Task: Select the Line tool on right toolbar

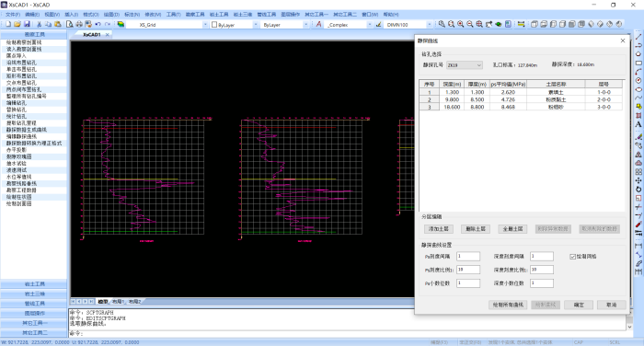Action: [x=638, y=37]
